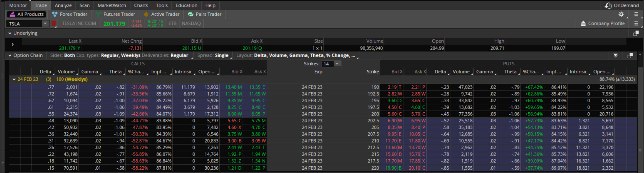This screenshot has height=173, width=644.
Task: Open the Help tab
Action: pyautogui.click(x=210, y=5)
